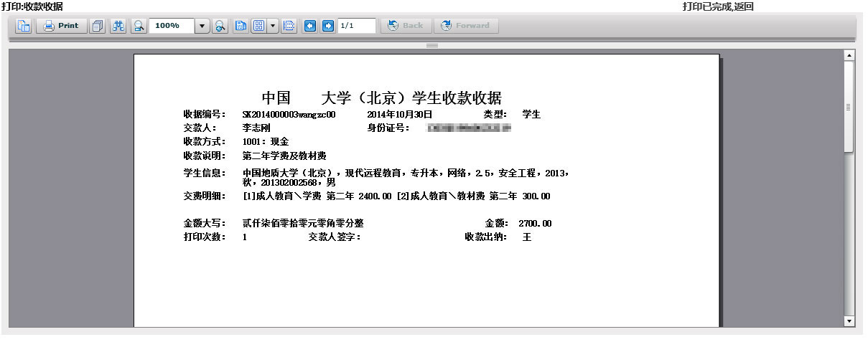
Task: Click the amount value 2700.00
Action: tap(535, 224)
